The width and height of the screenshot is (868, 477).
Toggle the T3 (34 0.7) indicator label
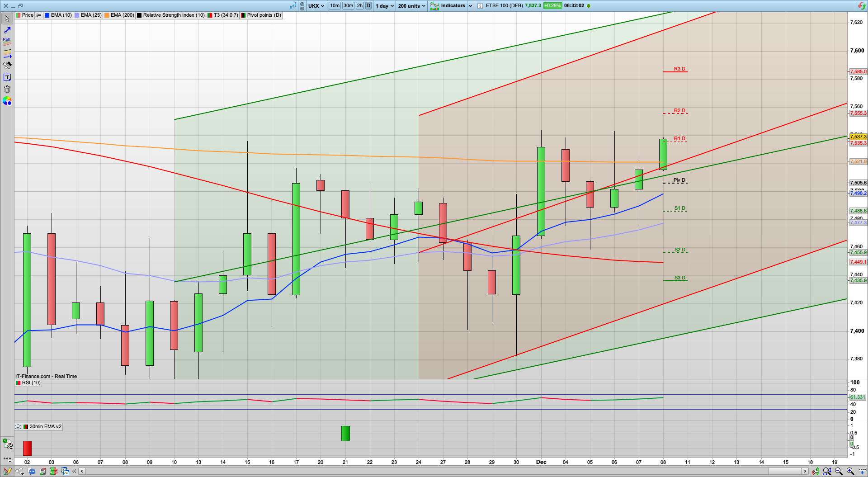coord(222,15)
